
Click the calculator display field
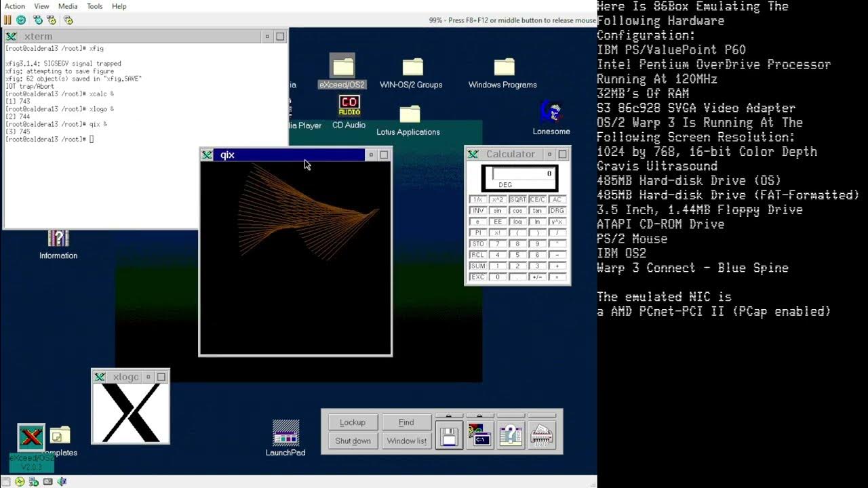click(x=519, y=178)
